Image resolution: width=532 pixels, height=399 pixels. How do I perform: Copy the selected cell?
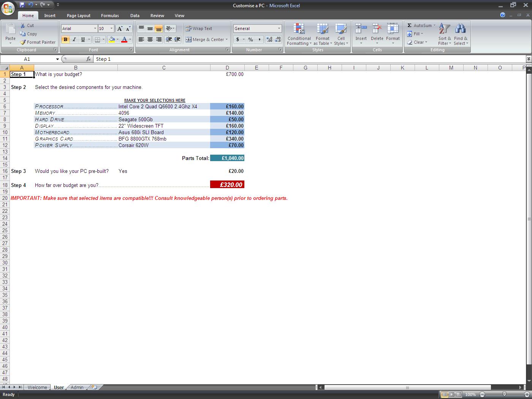coord(28,34)
